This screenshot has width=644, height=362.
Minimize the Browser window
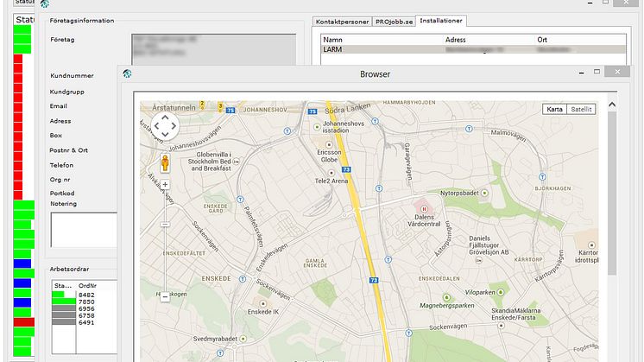point(581,73)
